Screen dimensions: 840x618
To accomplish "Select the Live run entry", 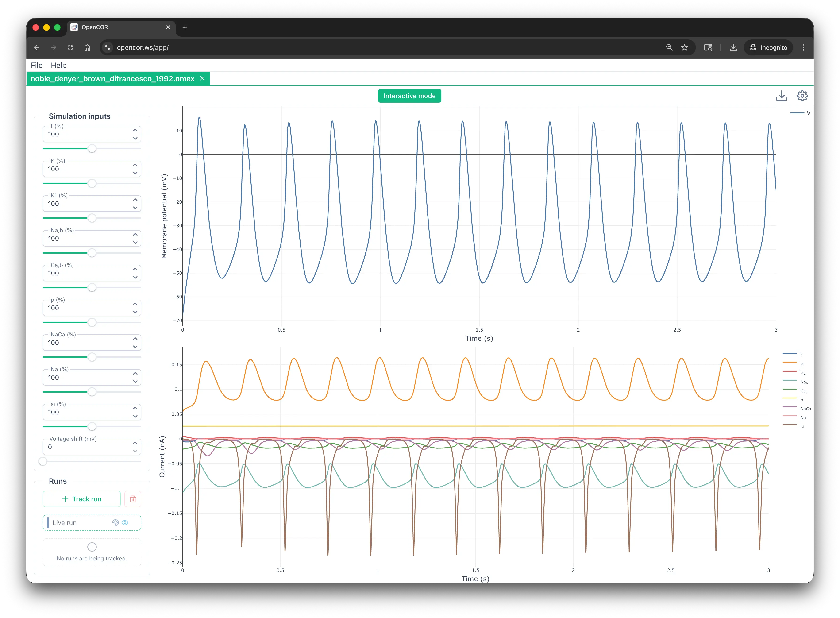I will tap(92, 523).
